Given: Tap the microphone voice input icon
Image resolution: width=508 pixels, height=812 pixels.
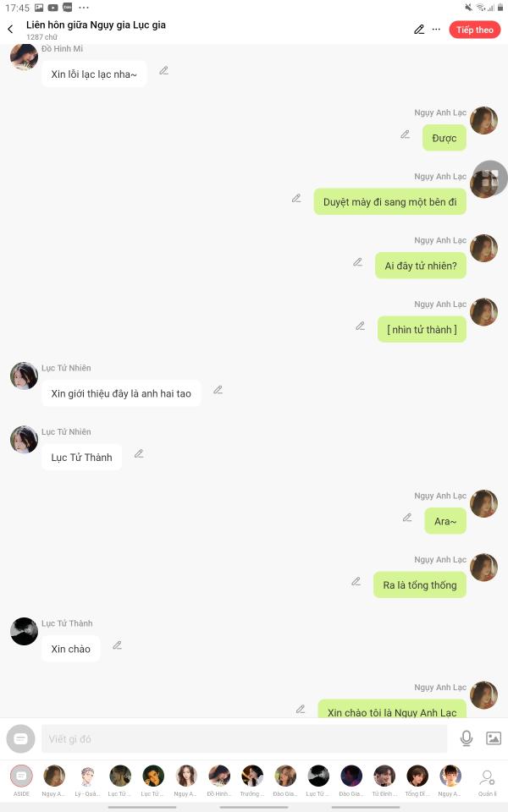Looking at the screenshot, I should tap(466, 738).
